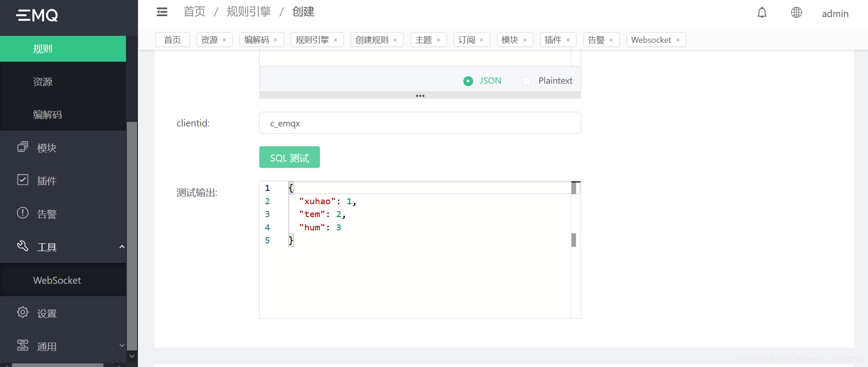
Task: Go to 首页 in breadcrumb
Action: point(194,12)
